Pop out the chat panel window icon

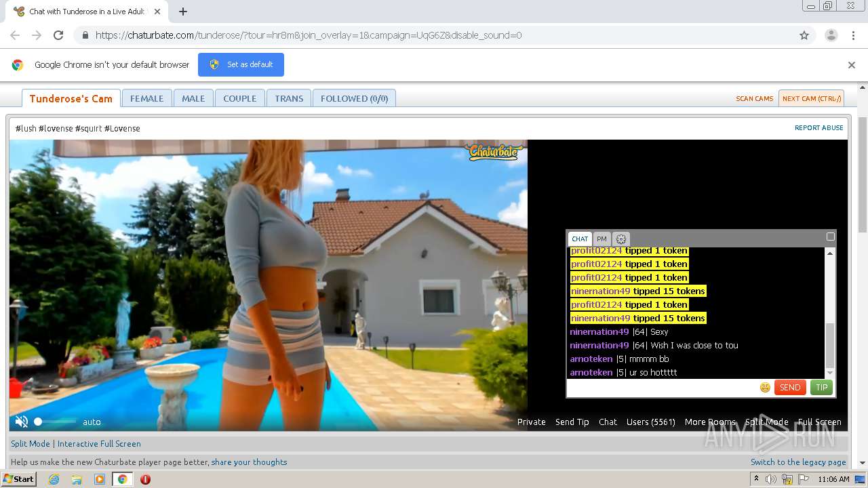pos(830,237)
